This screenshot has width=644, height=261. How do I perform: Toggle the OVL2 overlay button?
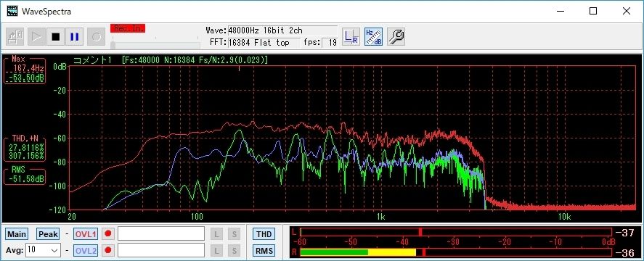pyautogui.click(x=86, y=250)
